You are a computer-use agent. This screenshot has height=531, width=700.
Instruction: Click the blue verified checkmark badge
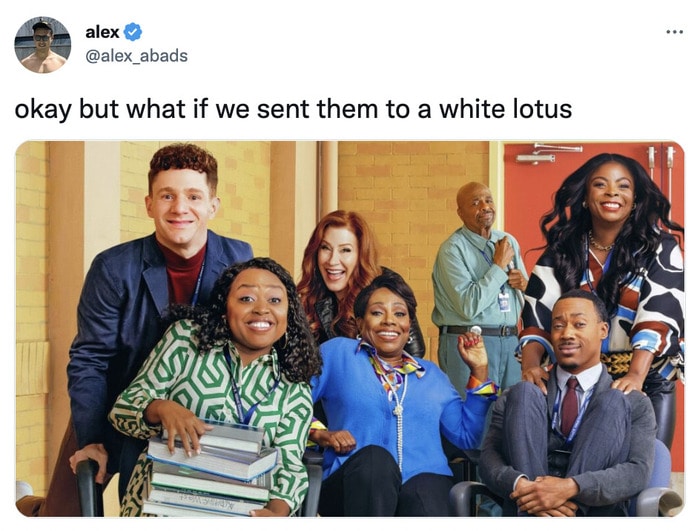tap(133, 32)
